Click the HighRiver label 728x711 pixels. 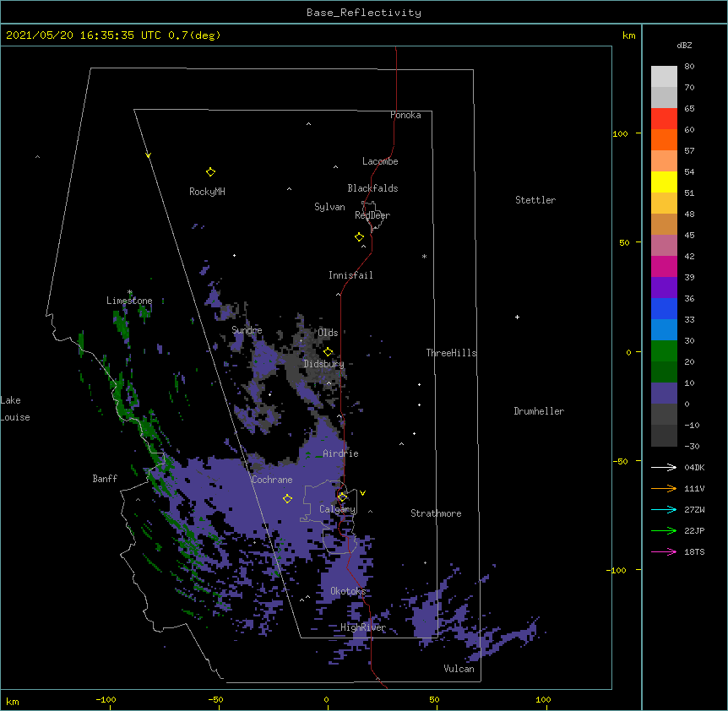(363, 627)
